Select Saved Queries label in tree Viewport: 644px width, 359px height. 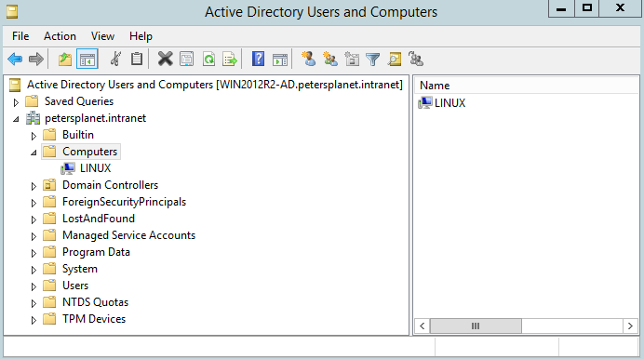(79, 101)
